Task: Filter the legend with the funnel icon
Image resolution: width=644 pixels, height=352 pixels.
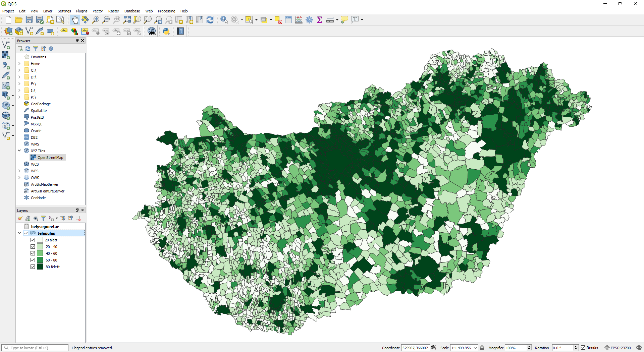Action: pyautogui.click(x=43, y=218)
